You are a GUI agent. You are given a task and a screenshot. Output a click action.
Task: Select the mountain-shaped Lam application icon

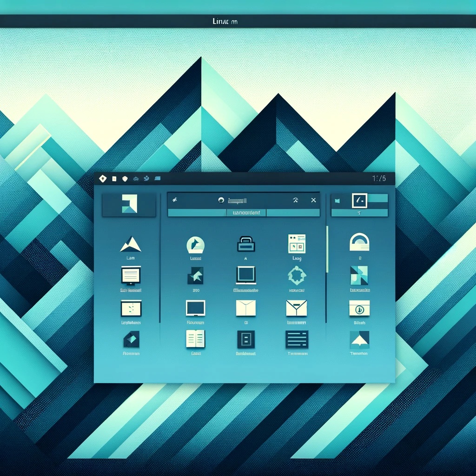130,244
